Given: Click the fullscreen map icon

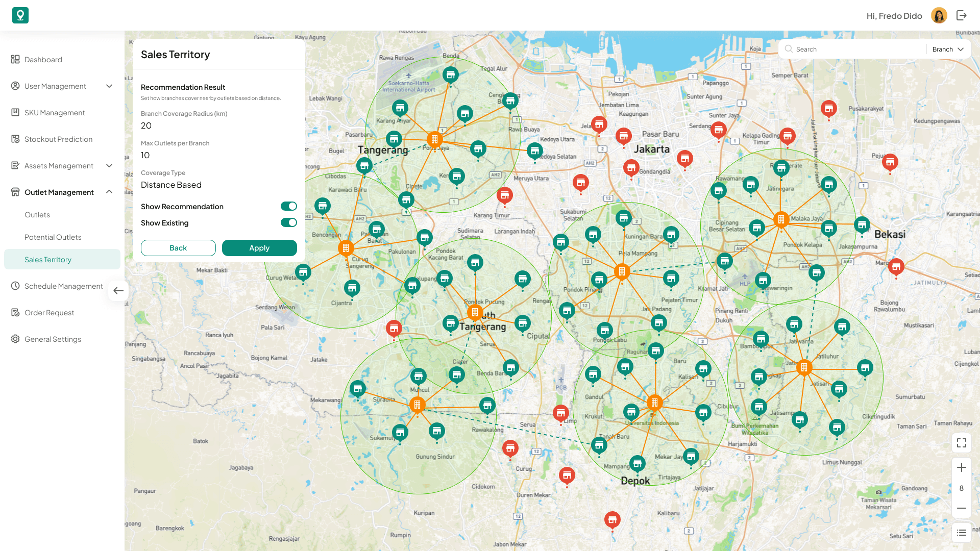Looking at the screenshot, I should [x=962, y=443].
